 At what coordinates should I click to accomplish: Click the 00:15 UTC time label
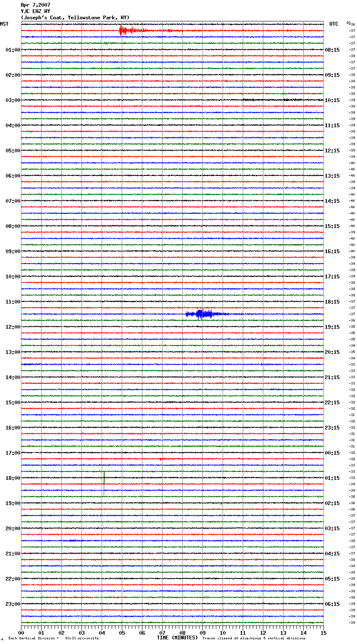332,453
